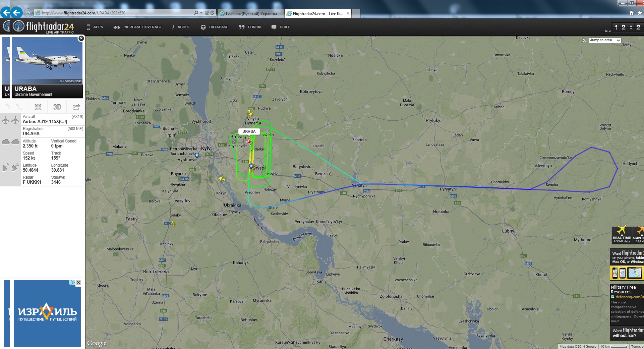Open the Jump to area dropdown
The height and width of the screenshot is (349, 644).
coord(605,40)
